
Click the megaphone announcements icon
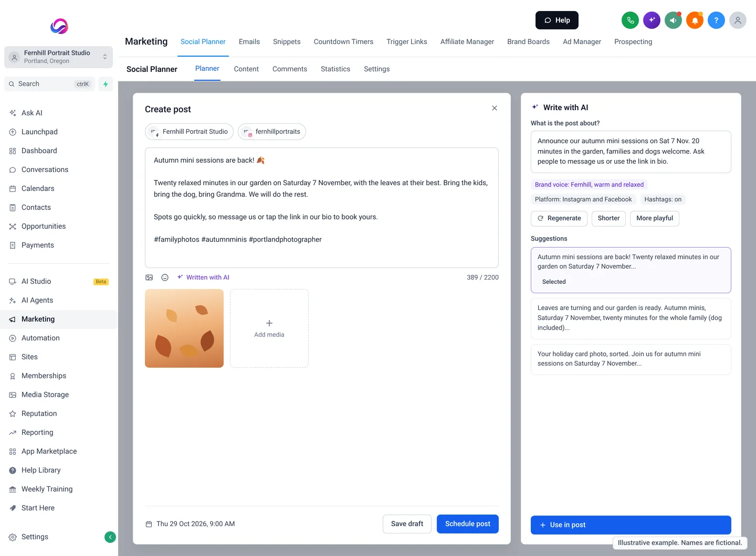coord(673,20)
